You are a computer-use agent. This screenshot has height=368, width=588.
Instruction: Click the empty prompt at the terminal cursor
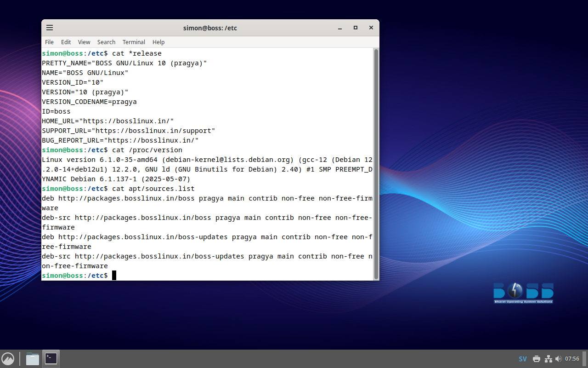114,275
